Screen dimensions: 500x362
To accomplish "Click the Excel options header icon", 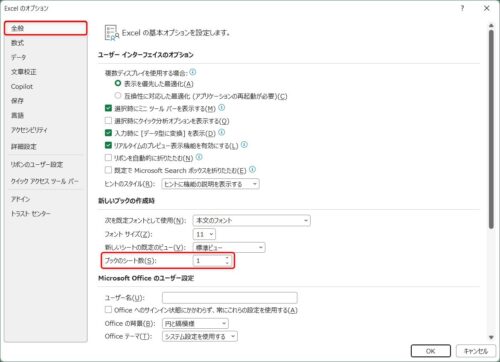I will (112, 33).
